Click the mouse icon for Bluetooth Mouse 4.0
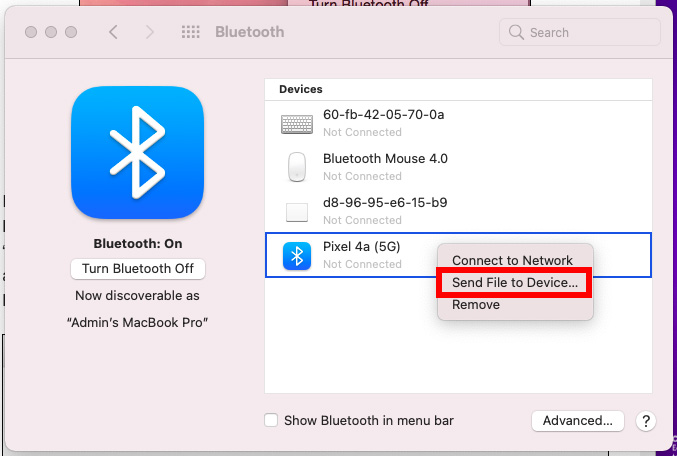Image resolution: width=677 pixels, height=456 pixels. [x=297, y=167]
